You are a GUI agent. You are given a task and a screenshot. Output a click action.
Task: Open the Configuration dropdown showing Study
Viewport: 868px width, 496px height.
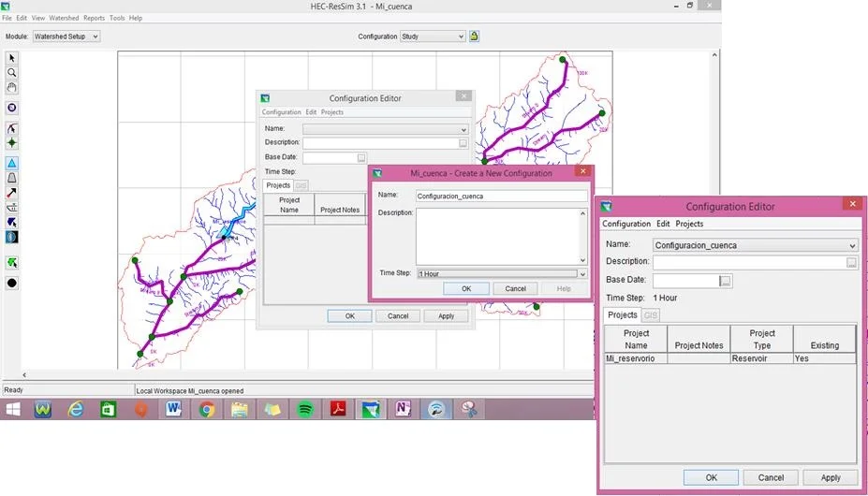point(433,36)
